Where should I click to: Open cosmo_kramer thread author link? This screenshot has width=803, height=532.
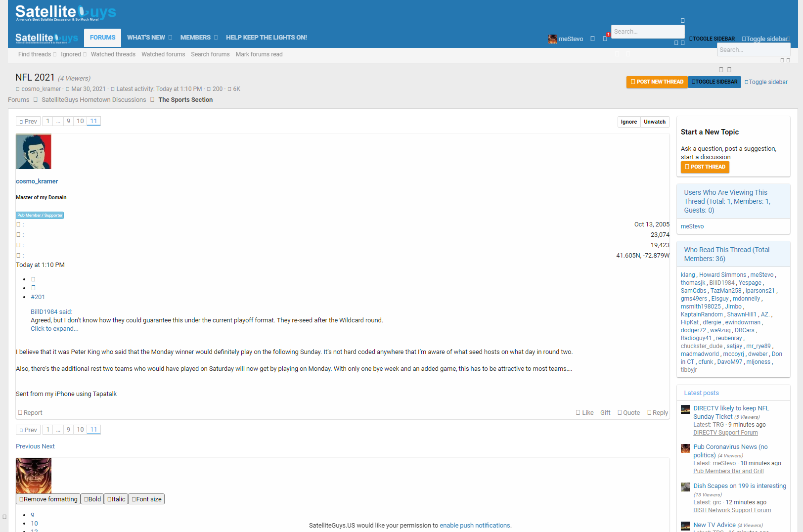coord(41,89)
